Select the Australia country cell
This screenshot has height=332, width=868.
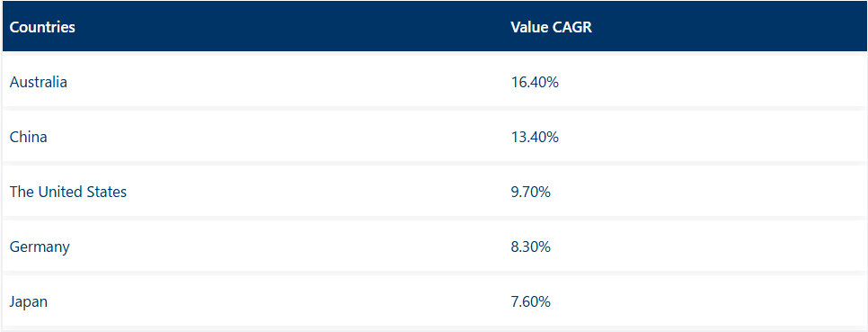point(39,82)
